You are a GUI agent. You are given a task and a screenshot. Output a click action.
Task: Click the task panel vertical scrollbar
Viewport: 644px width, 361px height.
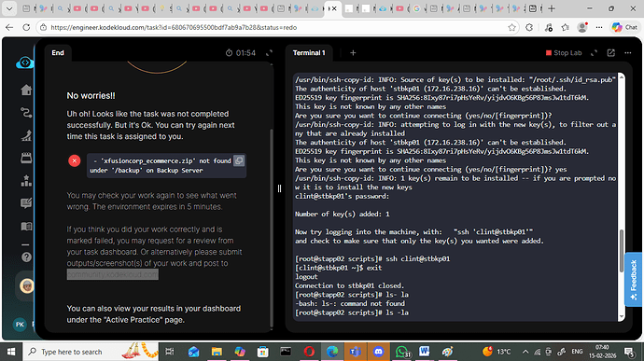click(x=271, y=228)
